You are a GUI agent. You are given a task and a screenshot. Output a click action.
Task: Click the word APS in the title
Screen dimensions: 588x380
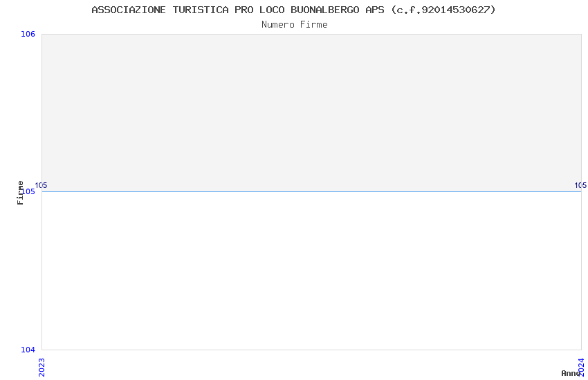pos(375,10)
